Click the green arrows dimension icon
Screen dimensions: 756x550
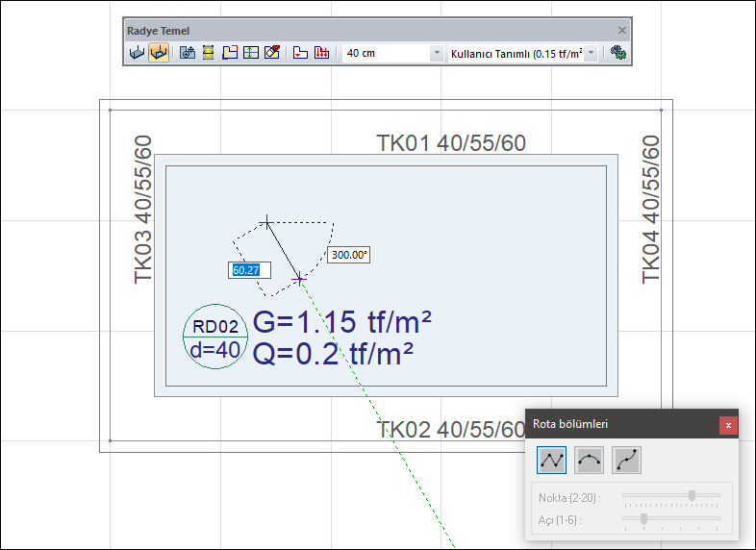[x=250, y=54]
